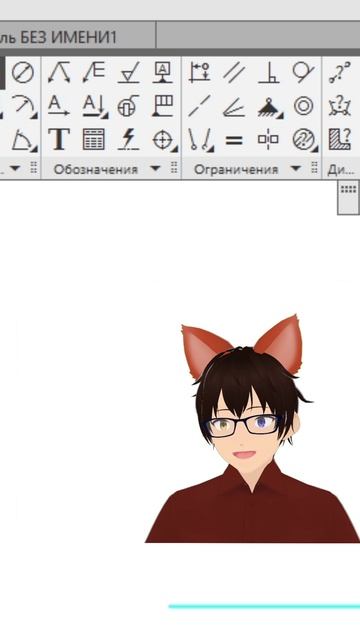Image resolution: width=360 pixels, height=640 pixels.
Task: Grab the Обозначения panel grip handle
Action: [x=174, y=167]
